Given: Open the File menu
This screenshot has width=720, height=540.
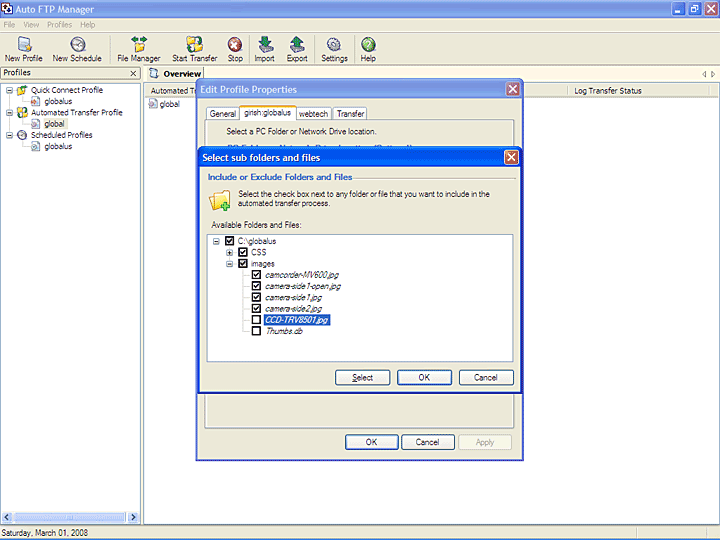Looking at the screenshot, I should [9, 25].
